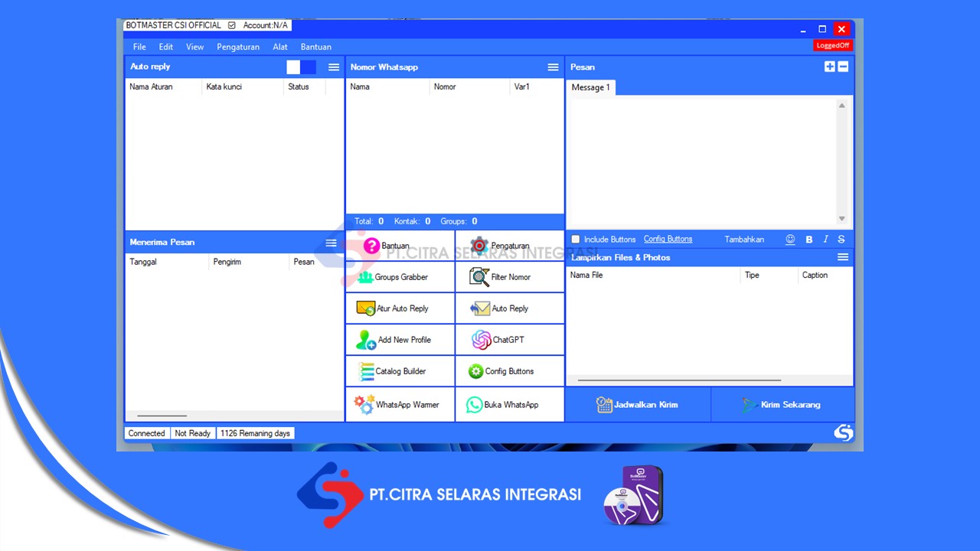Viewport: 980px width, 551px height.
Task: Click the message area vertical scrollbar
Action: [841, 161]
